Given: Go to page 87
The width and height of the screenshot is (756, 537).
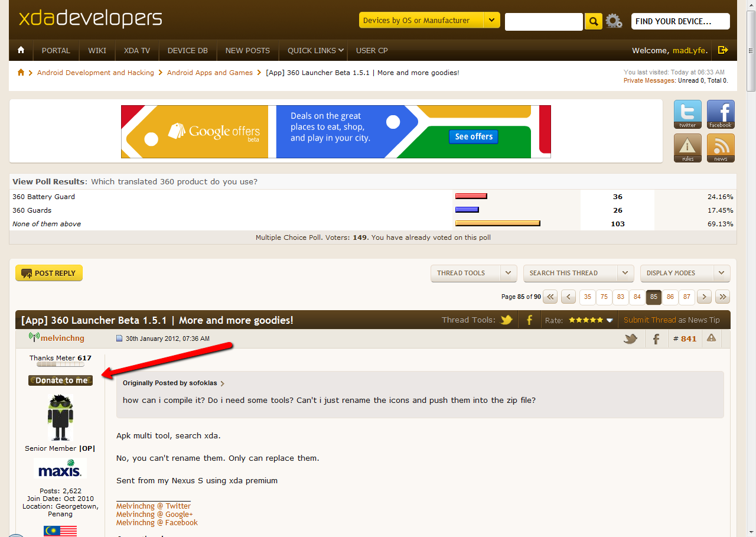Looking at the screenshot, I should coord(686,297).
